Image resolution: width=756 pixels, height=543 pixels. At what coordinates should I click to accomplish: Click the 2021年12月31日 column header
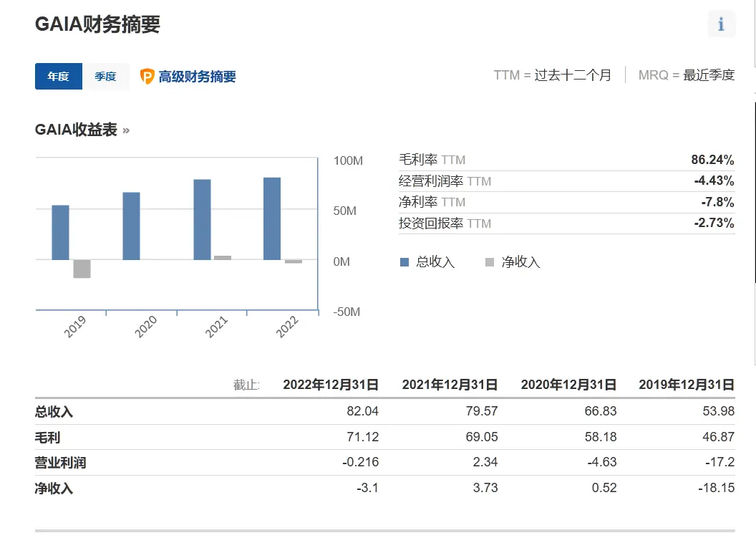(450, 385)
